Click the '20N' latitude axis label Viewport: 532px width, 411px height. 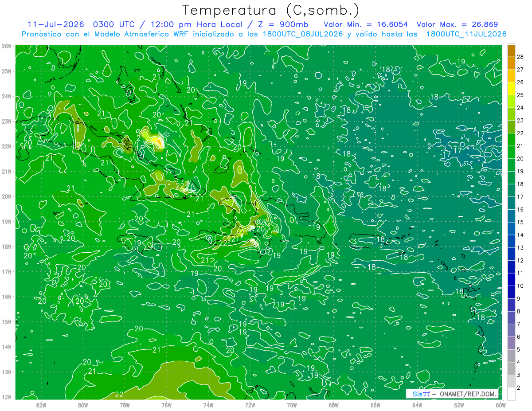pos(7,196)
